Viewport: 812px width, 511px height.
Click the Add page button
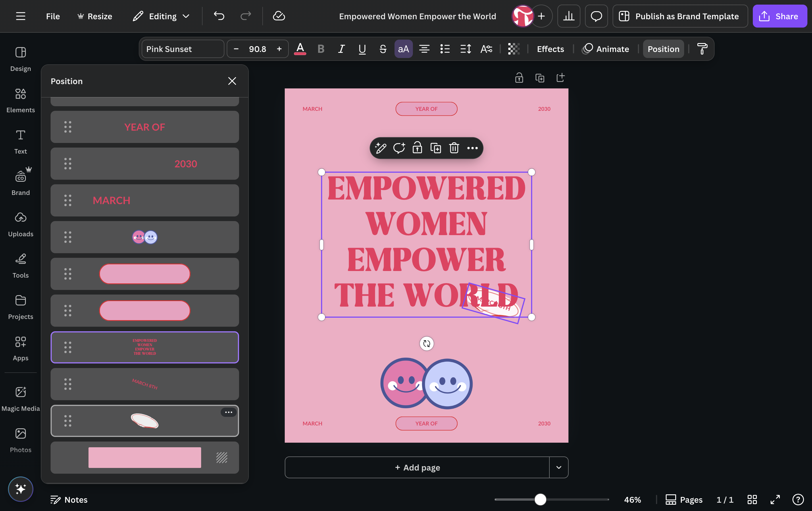(417, 467)
